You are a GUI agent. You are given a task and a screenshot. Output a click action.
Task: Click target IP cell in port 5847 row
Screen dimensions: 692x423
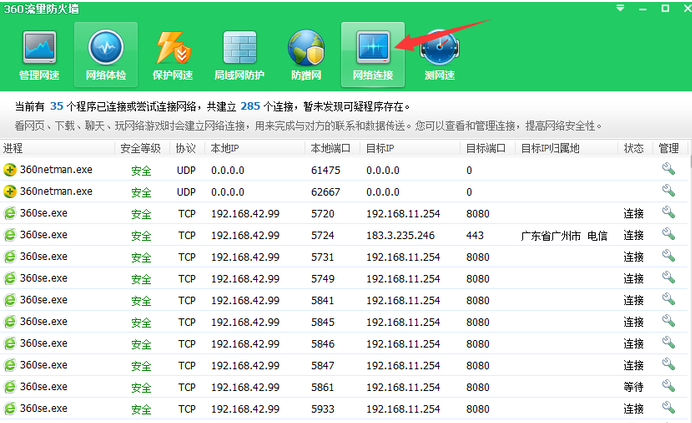(x=403, y=366)
